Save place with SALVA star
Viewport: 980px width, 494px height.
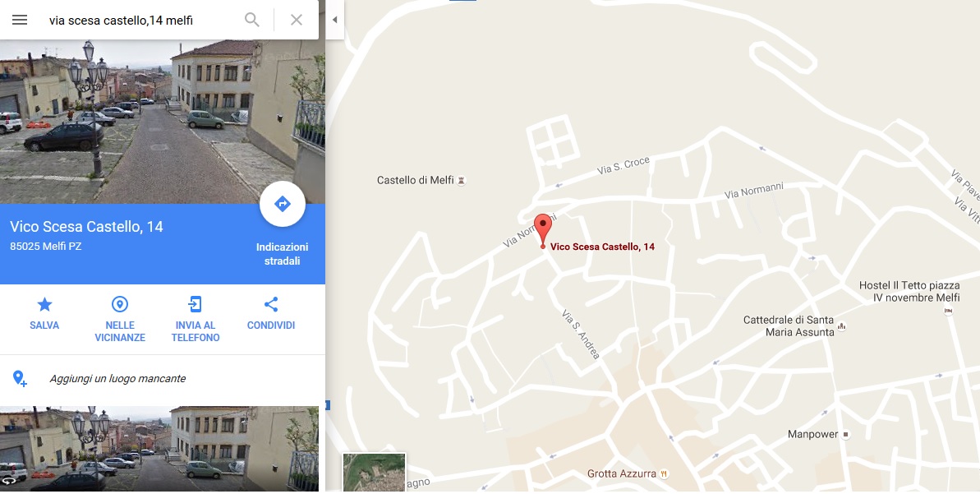click(x=44, y=313)
